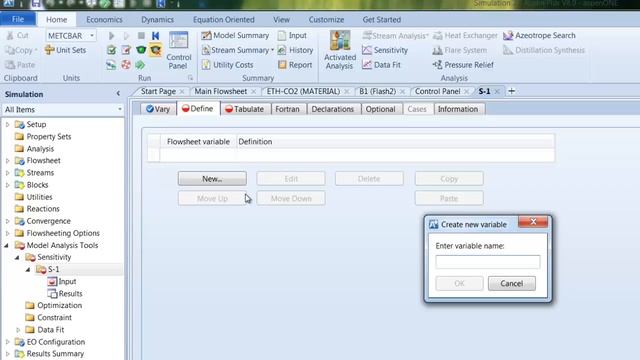640x360 pixels.
Task: Open the METCBAR units dropdown
Action: click(x=92, y=36)
